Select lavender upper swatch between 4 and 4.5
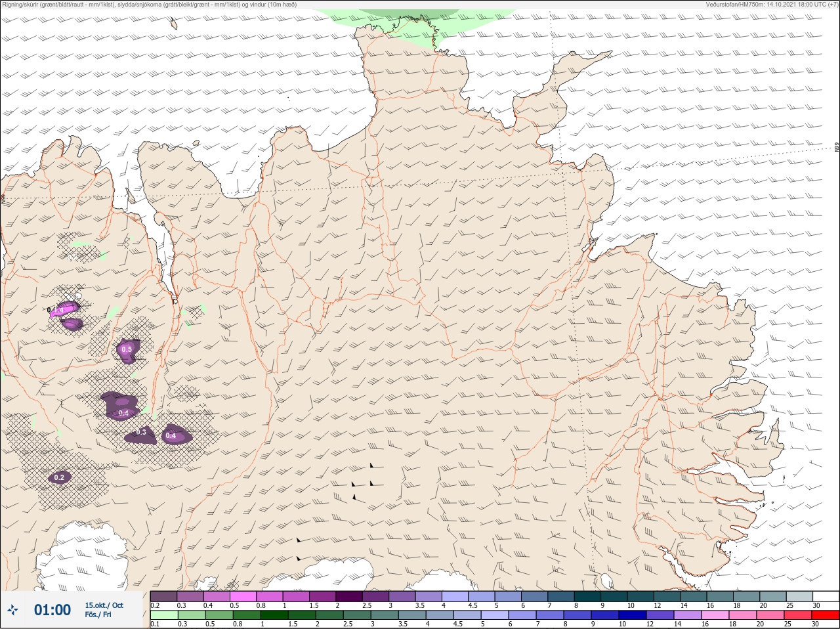Screen dimensions: 840x629 point(455,596)
